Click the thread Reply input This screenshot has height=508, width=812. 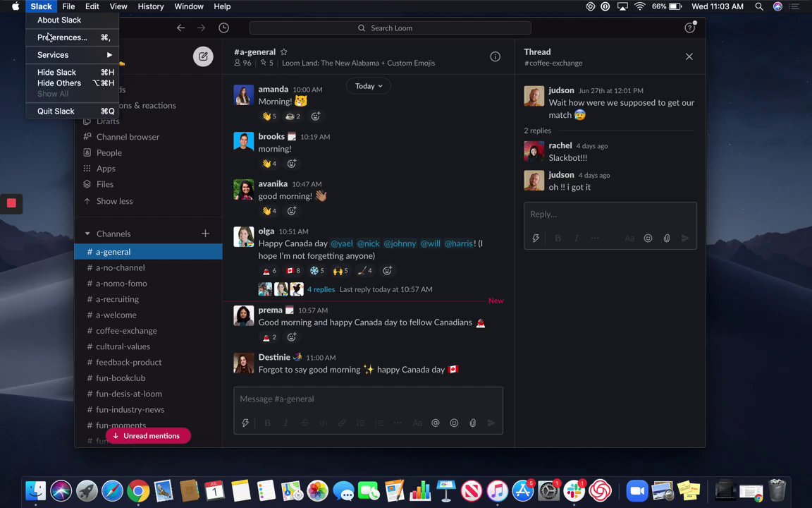610,214
